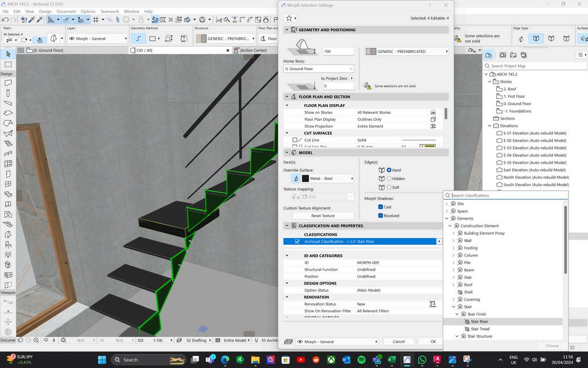Open the Morph - General layer dropdown at dialog bottom
The width and height of the screenshot is (588, 368).
[x=336, y=342]
